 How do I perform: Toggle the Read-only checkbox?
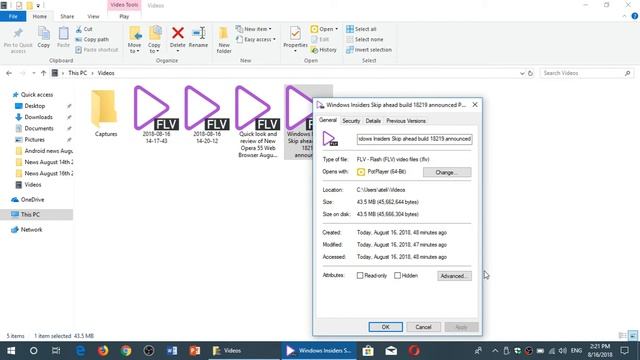(360, 276)
